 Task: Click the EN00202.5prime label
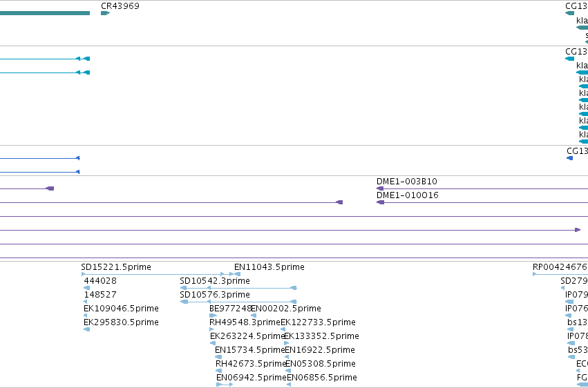(x=286, y=309)
